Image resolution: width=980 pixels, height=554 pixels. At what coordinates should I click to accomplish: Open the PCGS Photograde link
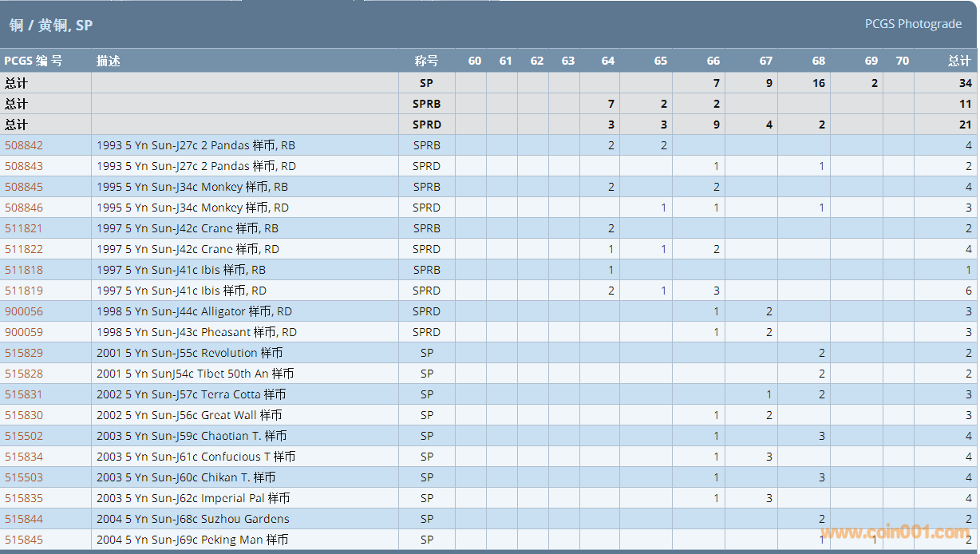click(913, 24)
